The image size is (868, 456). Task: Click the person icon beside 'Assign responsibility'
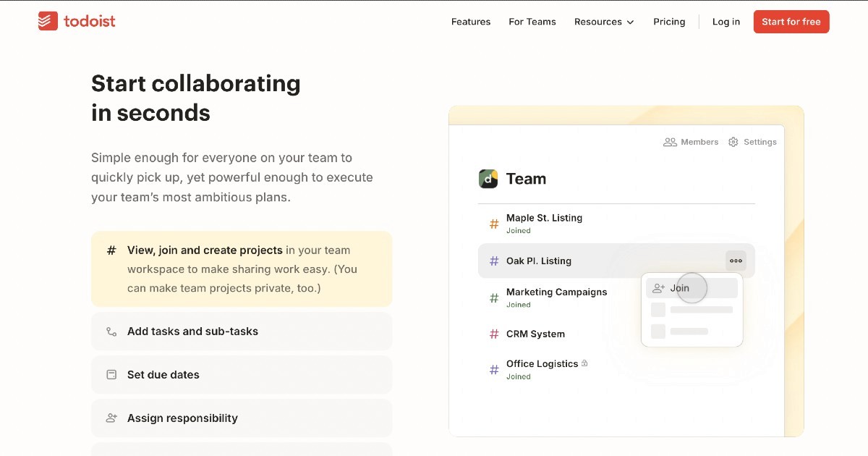coord(111,418)
